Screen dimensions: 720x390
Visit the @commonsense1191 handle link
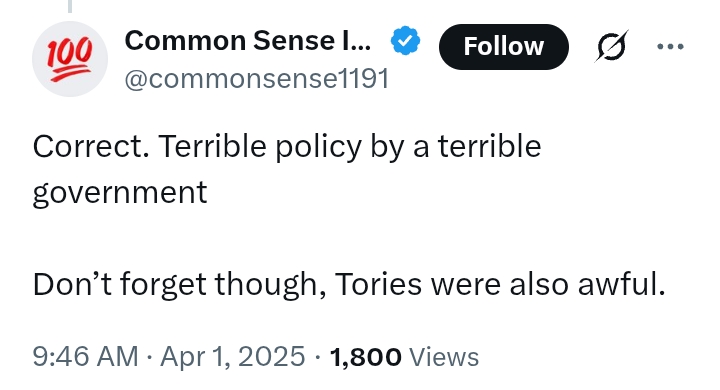point(257,79)
